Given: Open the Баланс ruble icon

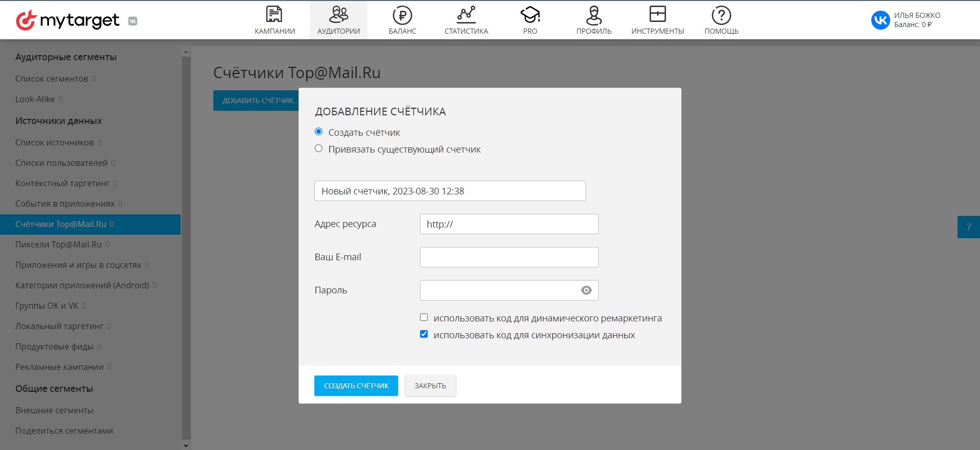Looking at the screenshot, I should (402, 15).
